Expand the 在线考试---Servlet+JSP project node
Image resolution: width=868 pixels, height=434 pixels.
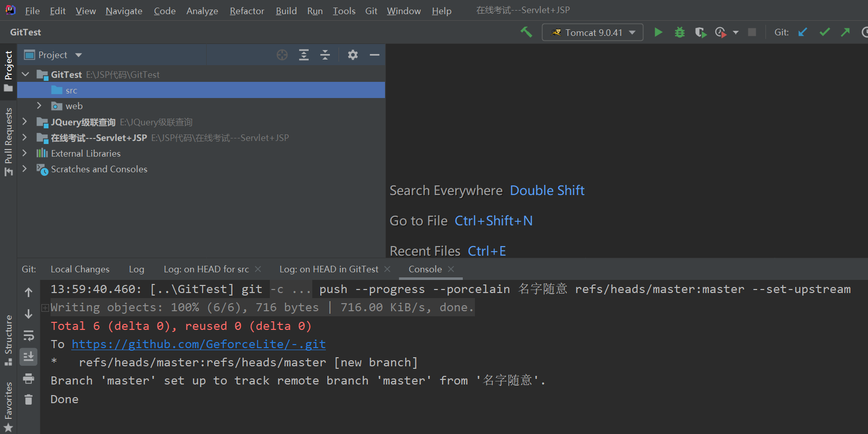click(x=24, y=137)
